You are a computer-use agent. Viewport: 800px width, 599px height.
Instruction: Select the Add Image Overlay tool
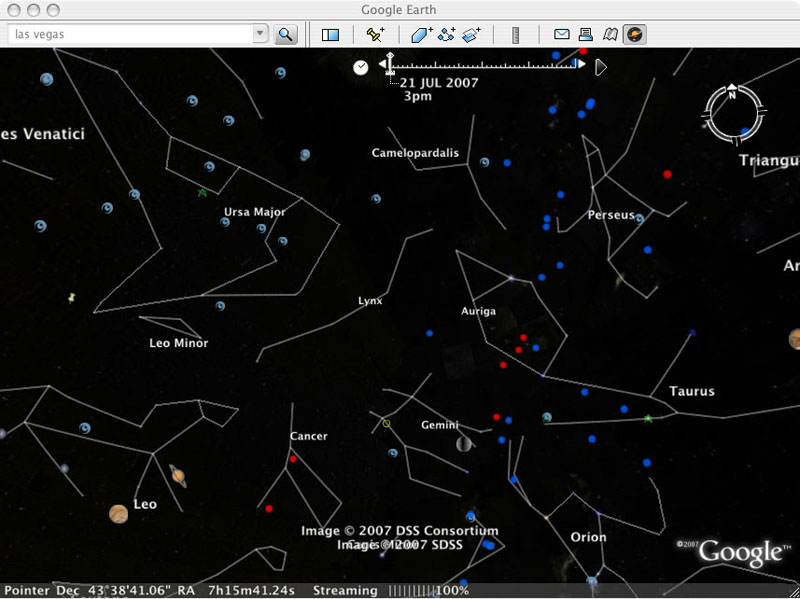[x=472, y=34]
